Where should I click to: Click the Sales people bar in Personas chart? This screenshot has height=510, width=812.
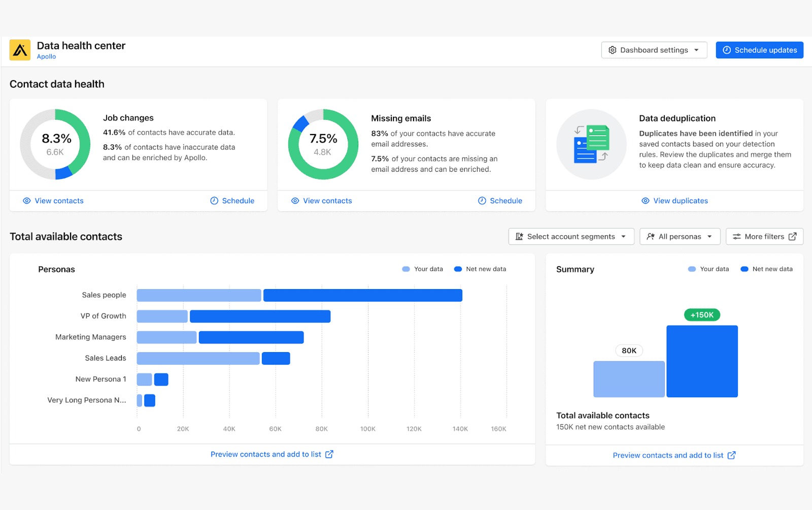(x=299, y=295)
